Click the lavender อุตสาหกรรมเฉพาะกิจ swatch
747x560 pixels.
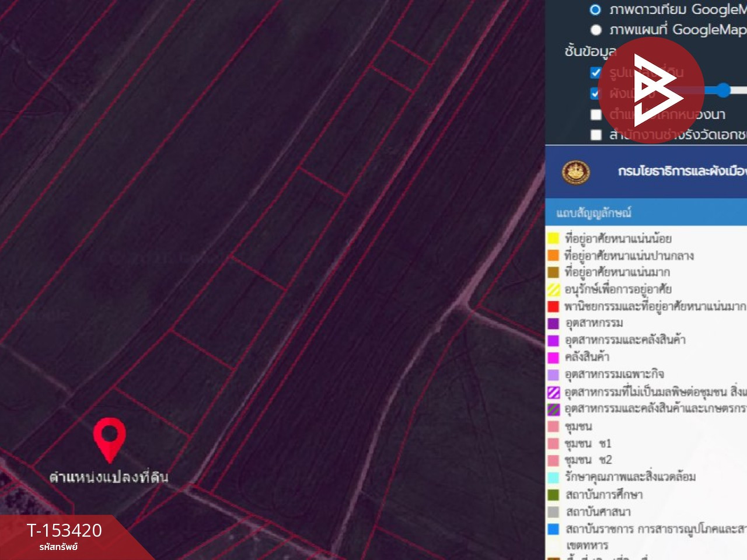coord(553,374)
